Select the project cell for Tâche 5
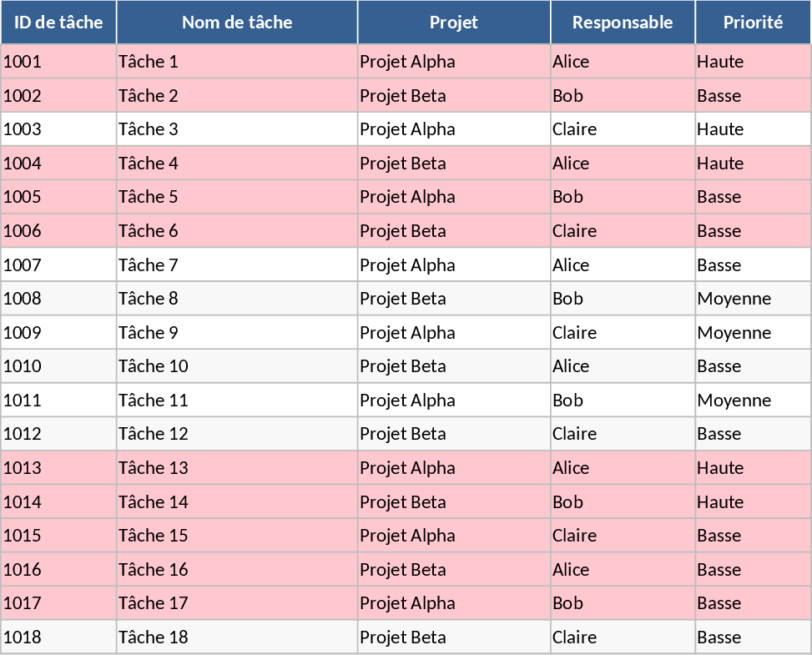 tap(454, 197)
